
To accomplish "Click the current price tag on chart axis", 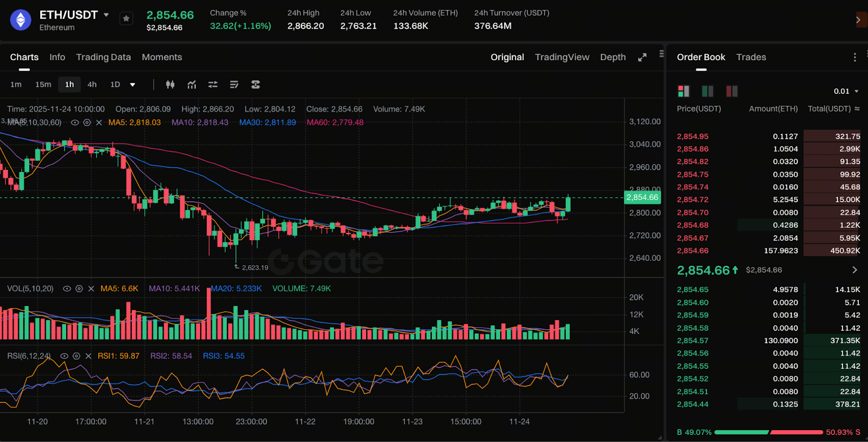I will click(642, 197).
